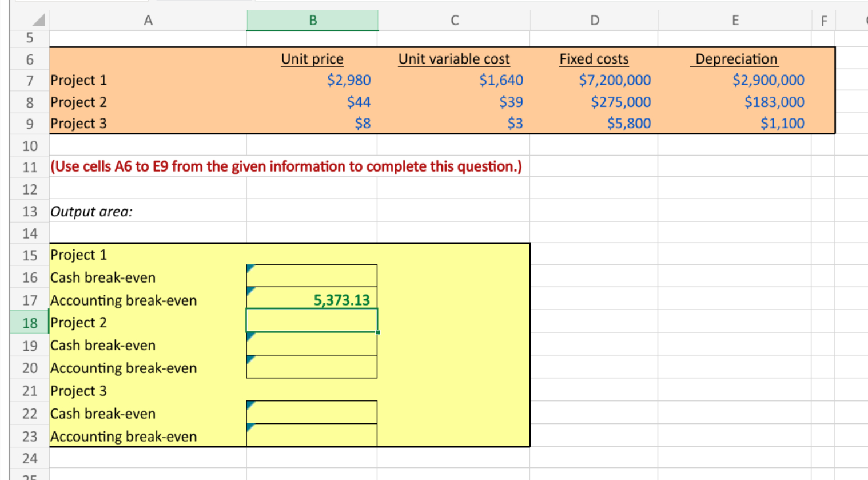
Task: Click the $2,980 unit price cell
Action: pos(312,80)
